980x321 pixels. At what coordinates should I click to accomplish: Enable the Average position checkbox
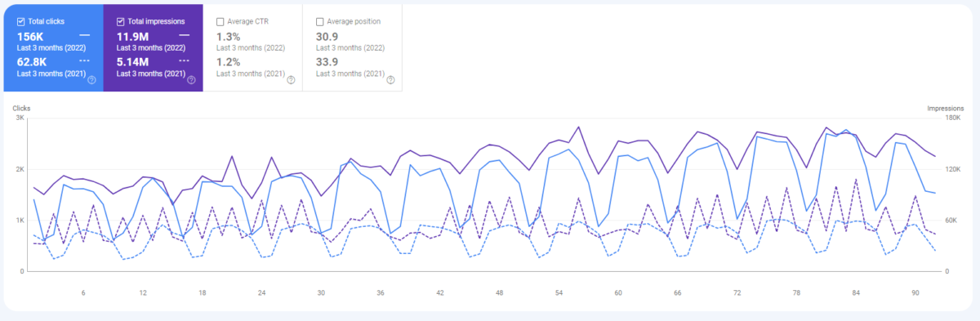click(x=320, y=21)
